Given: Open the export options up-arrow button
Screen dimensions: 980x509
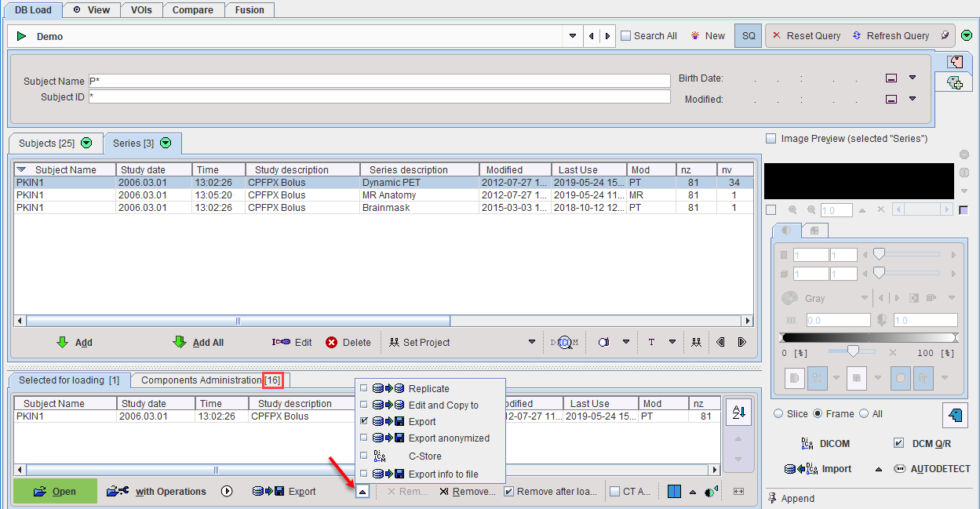Looking at the screenshot, I should [x=362, y=492].
